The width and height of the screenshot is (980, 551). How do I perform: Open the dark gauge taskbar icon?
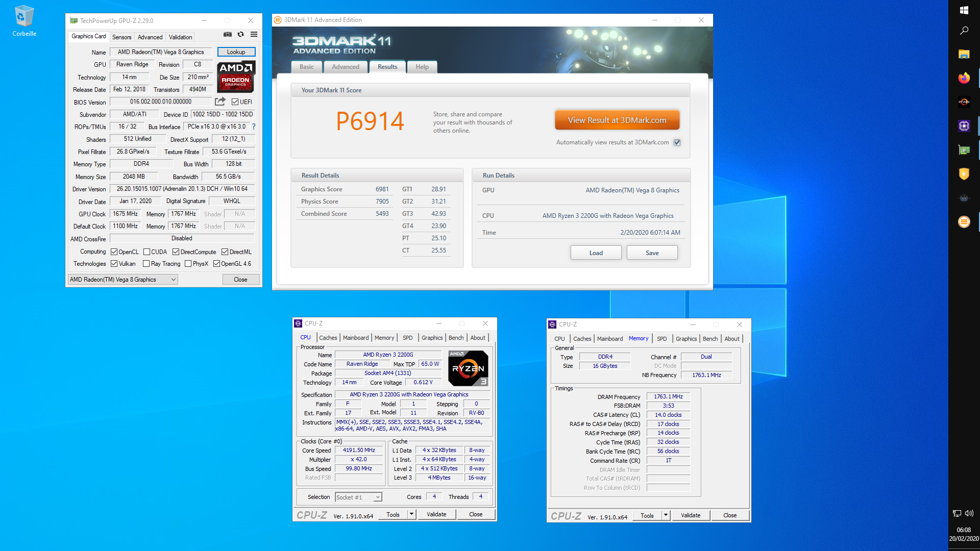click(x=964, y=198)
